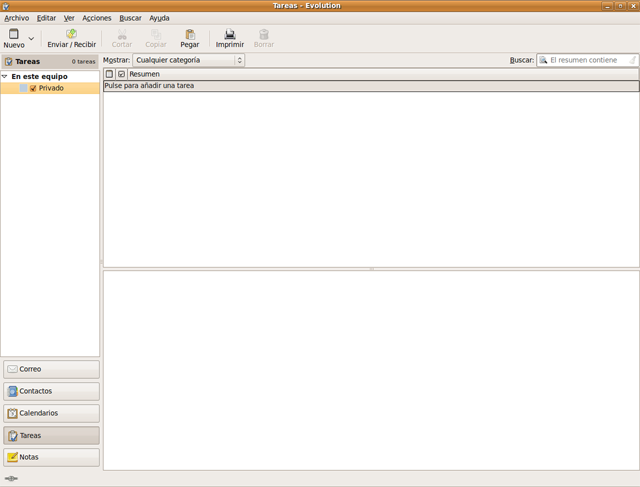Open the Acciones menu
This screenshot has width=640, height=487.
coord(97,18)
